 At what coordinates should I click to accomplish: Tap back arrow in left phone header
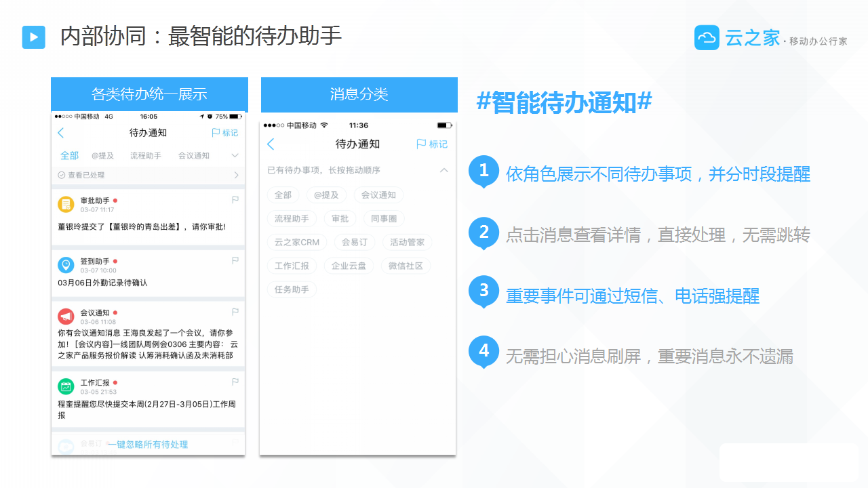[61, 133]
